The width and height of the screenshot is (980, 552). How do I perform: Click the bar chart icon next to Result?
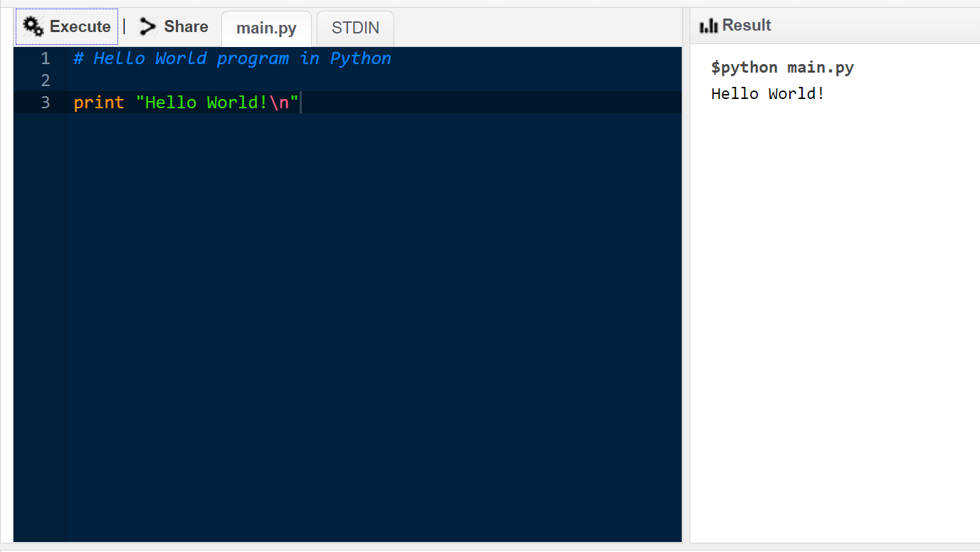(x=709, y=26)
